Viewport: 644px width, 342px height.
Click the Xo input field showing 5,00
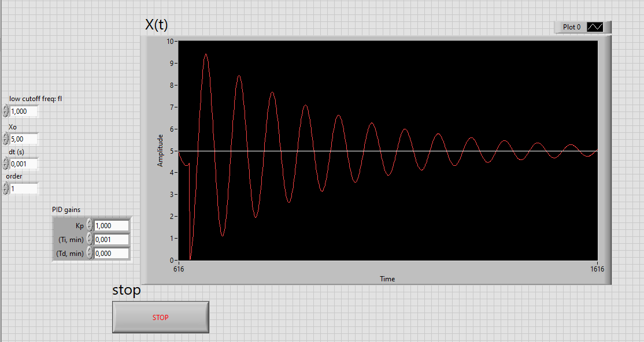(24, 139)
